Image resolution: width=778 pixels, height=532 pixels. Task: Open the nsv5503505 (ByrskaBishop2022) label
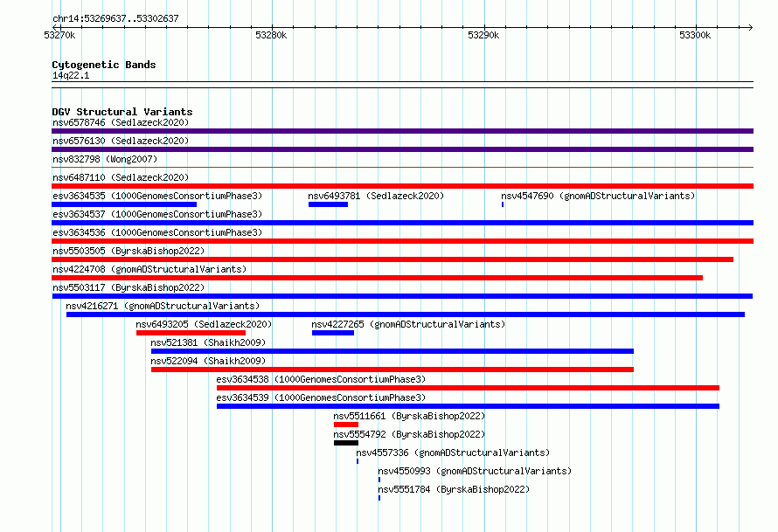pyautogui.click(x=129, y=251)
